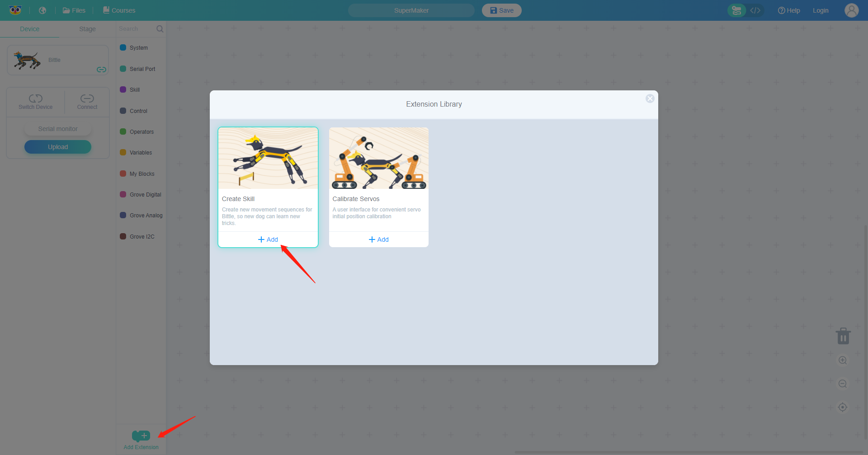Click the owl logo icon
The width and height of the screenshot is (868, 455).
pyautogui.click(x=15, y=10)
